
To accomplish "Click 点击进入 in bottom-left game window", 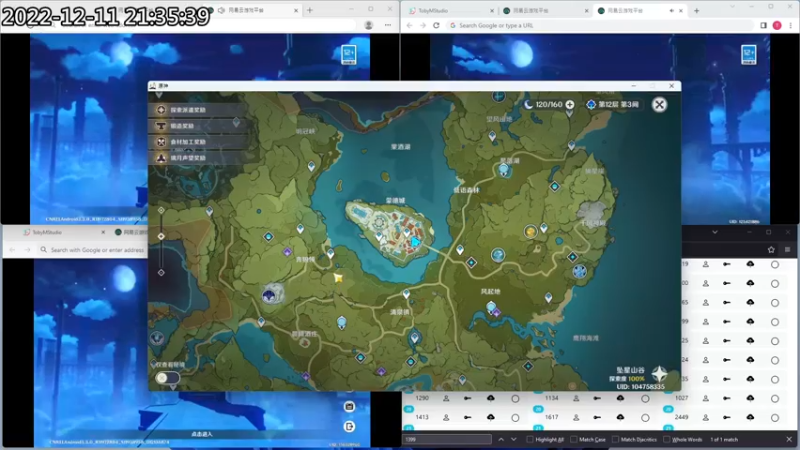I will pos(202,434).
